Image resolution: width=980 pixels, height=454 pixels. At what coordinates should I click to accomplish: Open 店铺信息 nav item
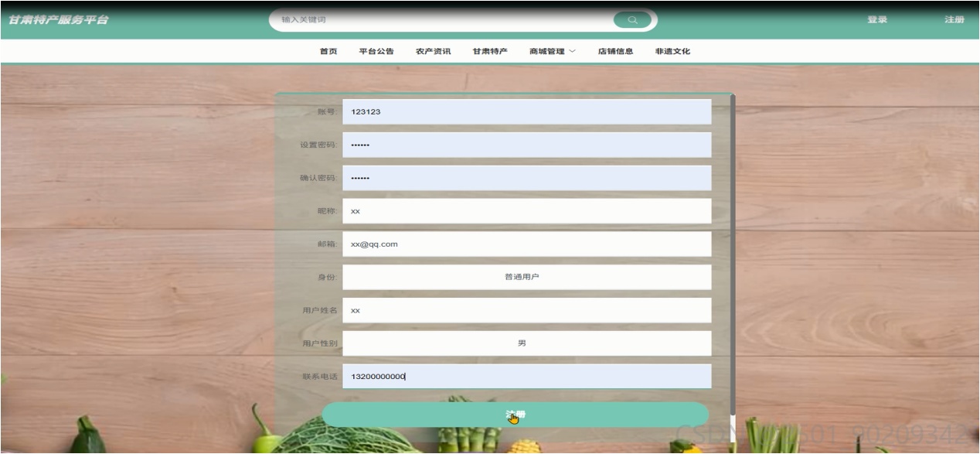(x=615, y=52)
